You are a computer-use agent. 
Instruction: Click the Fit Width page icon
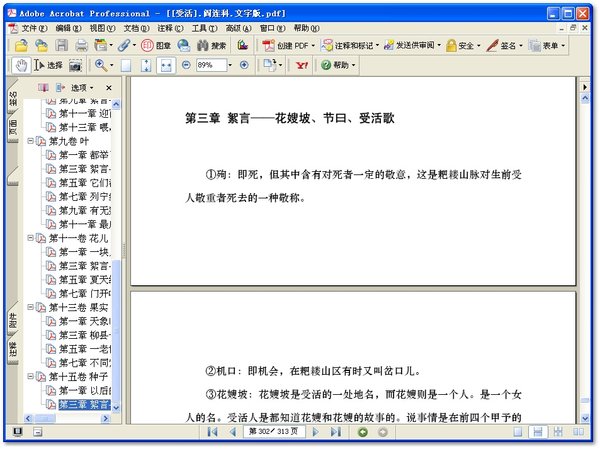166,65
